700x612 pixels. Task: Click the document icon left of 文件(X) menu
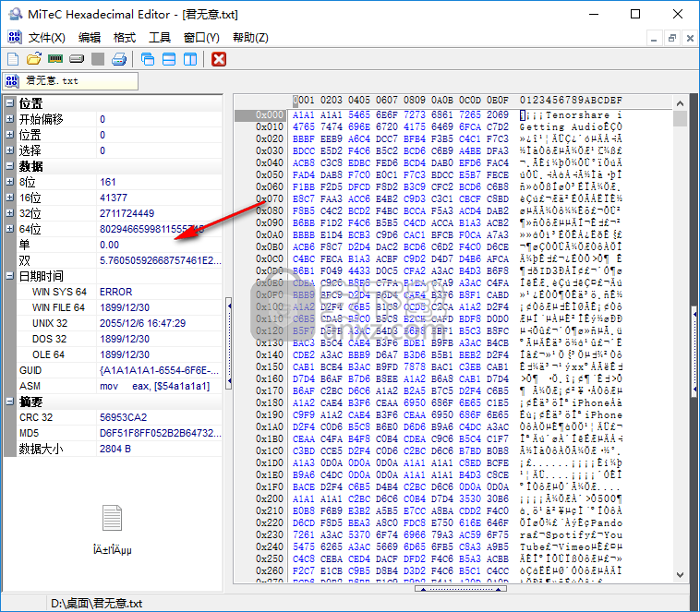point(14,37)
